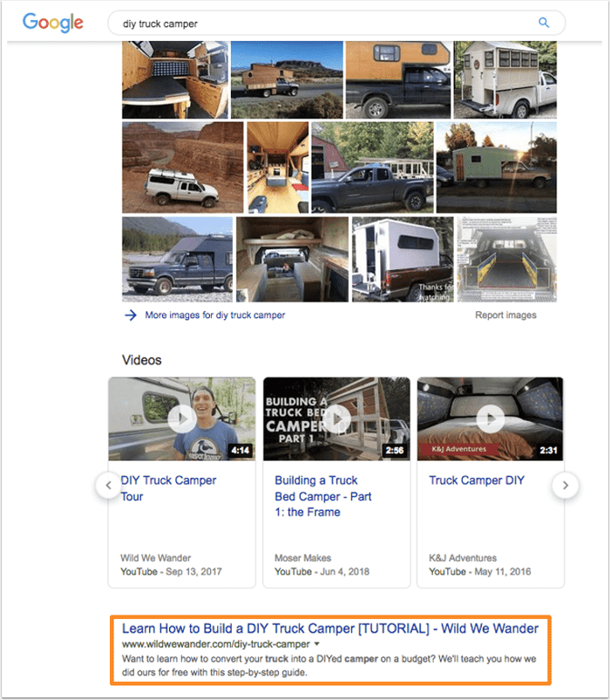Click the arrow icon beside More images
Viewport: 610px width, 700px height.
point(131,316)
